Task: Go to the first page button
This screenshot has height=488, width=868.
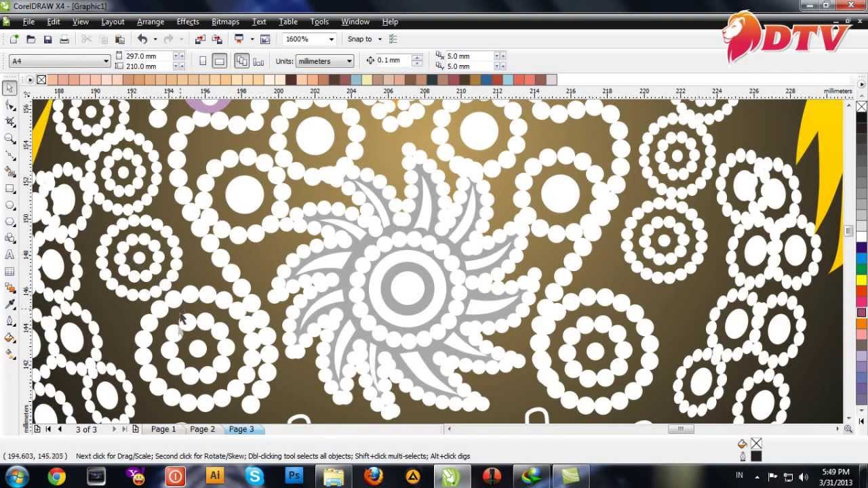Action: 47,429
